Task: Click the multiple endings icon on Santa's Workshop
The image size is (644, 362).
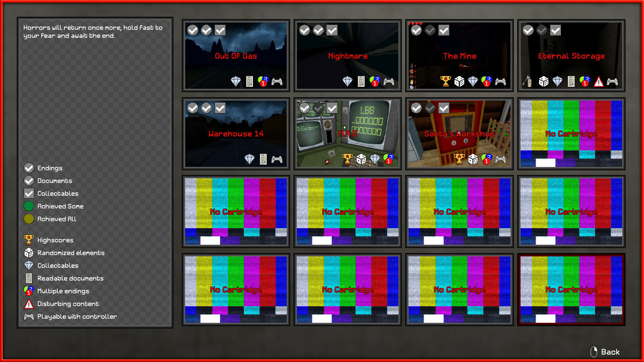Action: click(486, 159)
